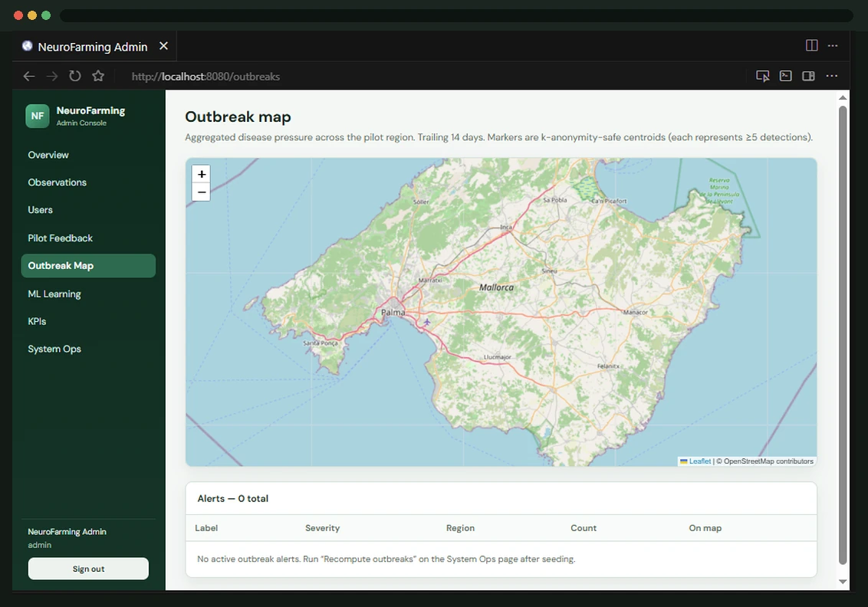The width and height of the screenshot is (868, 607).
Task: Click the Sa Pobla label on the map
Action: tap(554, 200)
